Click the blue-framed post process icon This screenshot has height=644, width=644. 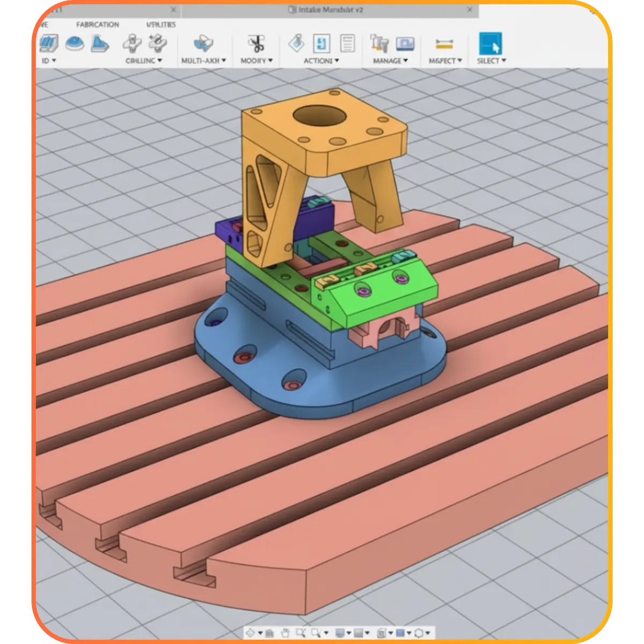321,43
